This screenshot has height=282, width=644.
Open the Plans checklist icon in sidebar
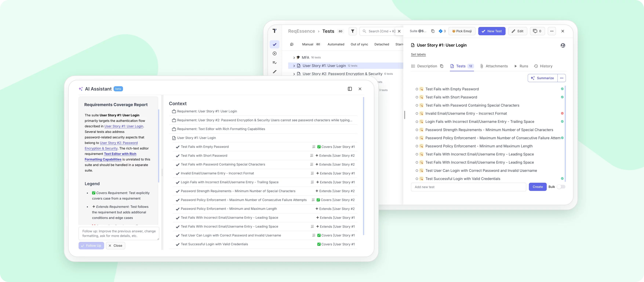tap(274, 63)
